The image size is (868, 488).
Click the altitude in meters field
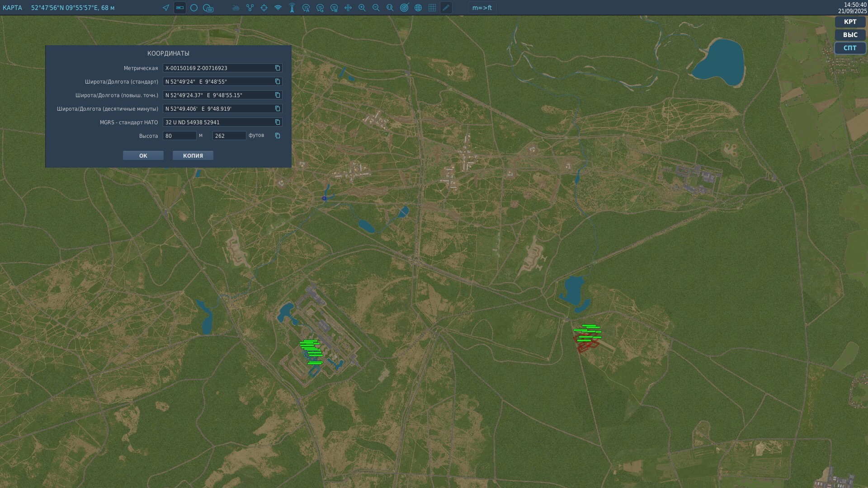(x=180, y=136)
